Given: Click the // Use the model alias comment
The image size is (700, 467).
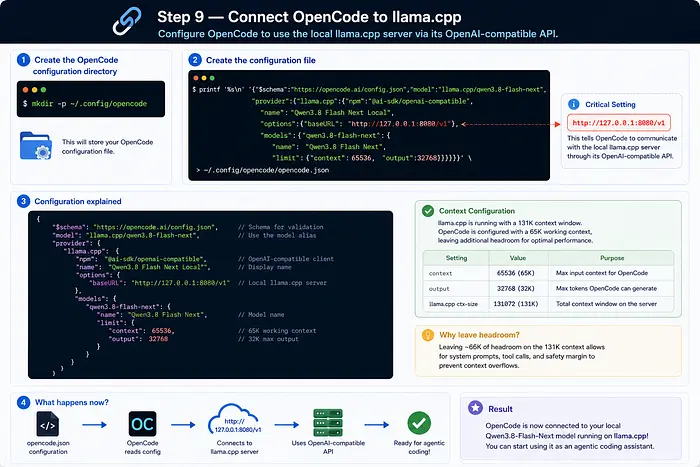Looking at the screenshot, I should point(277,235).
